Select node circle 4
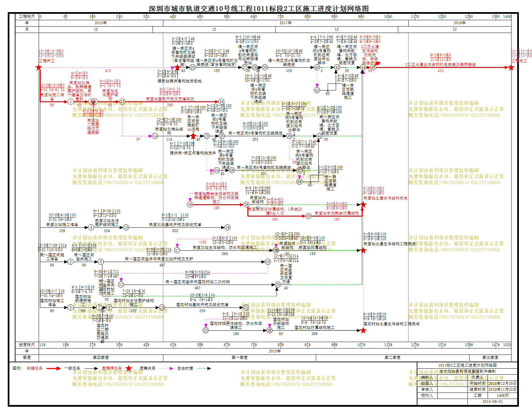 [91, 227]
